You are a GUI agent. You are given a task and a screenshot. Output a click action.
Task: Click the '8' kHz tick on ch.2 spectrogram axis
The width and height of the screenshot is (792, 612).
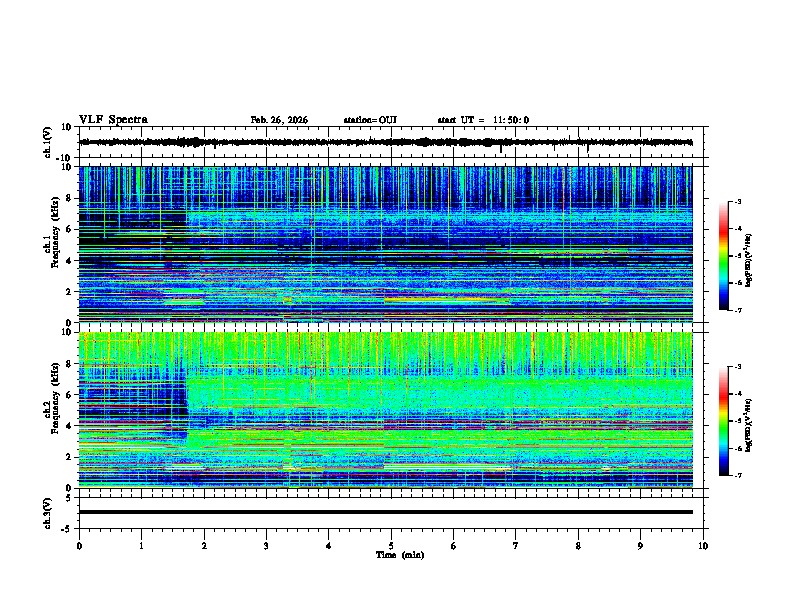point(70,364)
